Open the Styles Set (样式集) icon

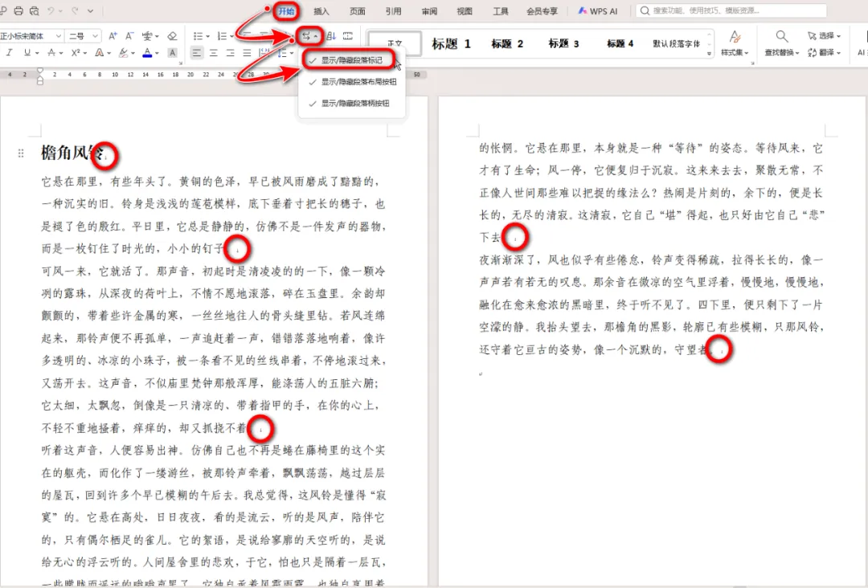point(735,37)
